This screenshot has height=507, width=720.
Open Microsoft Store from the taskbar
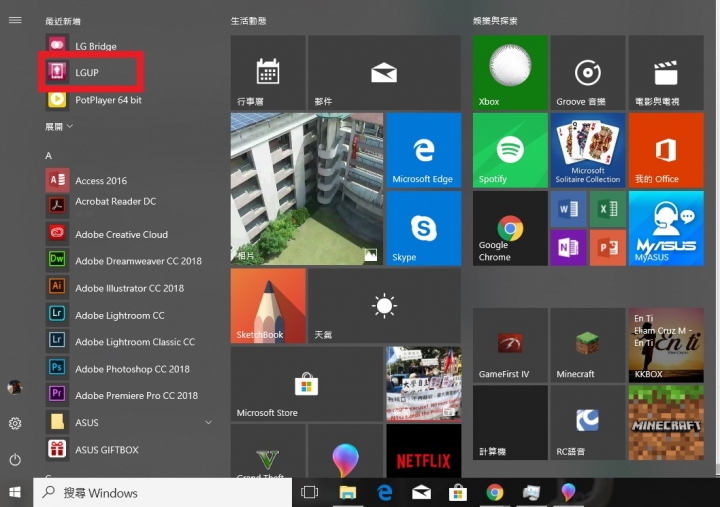pyautogui.click(x=458, y=492)
